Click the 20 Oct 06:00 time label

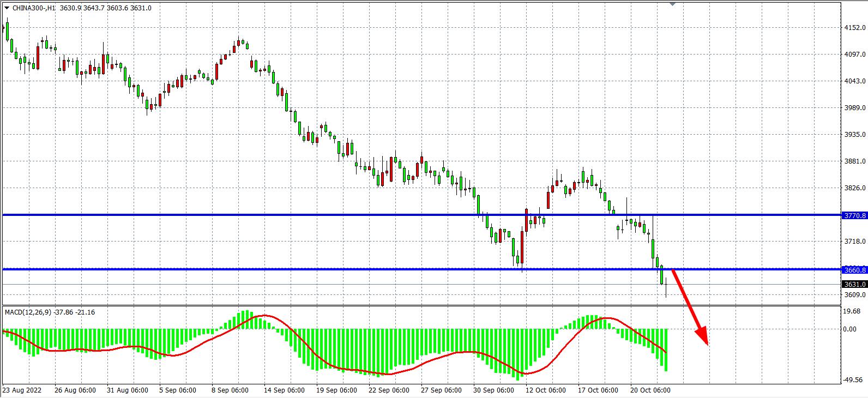pyautogui.click(x=650, y=390)
